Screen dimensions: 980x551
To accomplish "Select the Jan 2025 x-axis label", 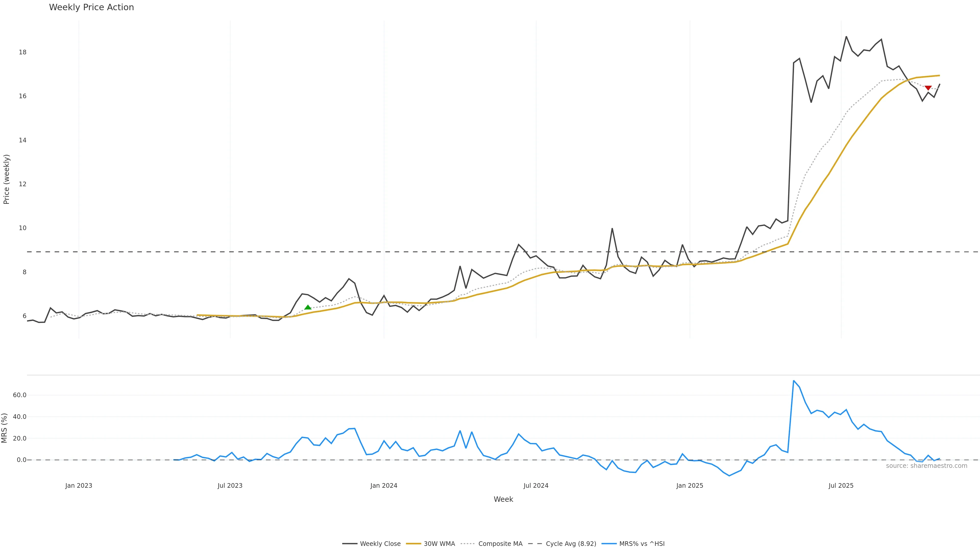I will [x=689, y=486].
